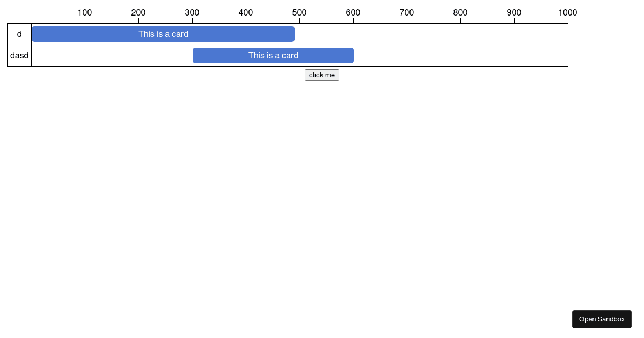Click the empty timeline area in row d
This screenshot has width=644, height=338.
pyautogui.click(x=429, y=34)
